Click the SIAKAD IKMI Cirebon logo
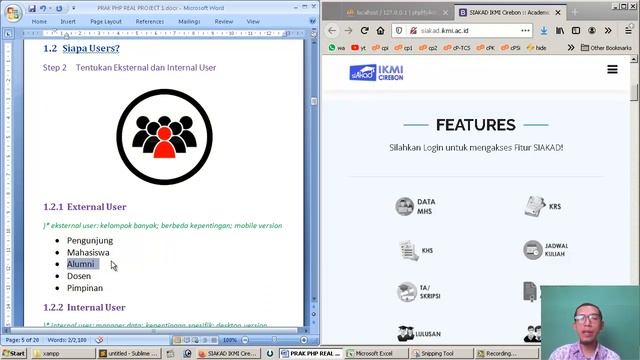Image resolution: width=640 pixels, height=360 pixels. [x=376, y=73]
